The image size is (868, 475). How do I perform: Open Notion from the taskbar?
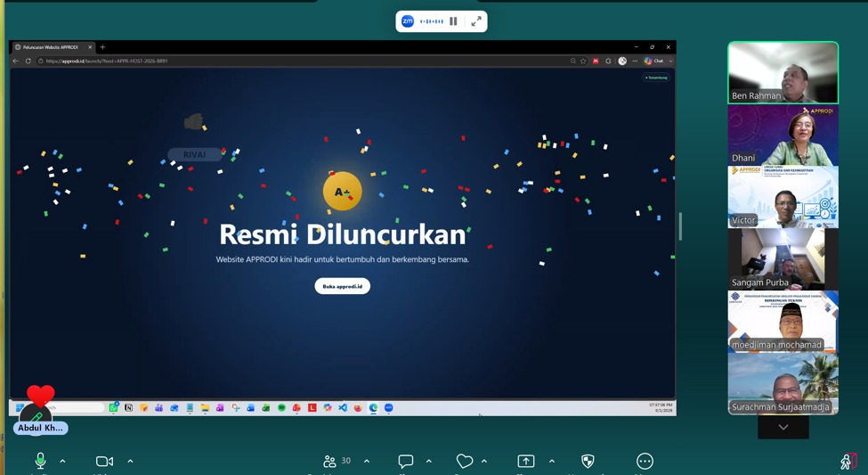tap(128, 408)
